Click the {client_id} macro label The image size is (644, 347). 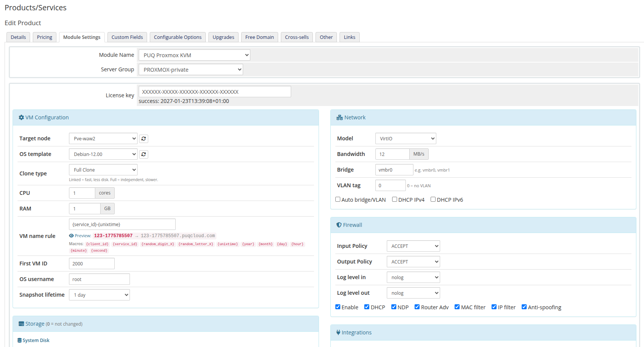98,244
